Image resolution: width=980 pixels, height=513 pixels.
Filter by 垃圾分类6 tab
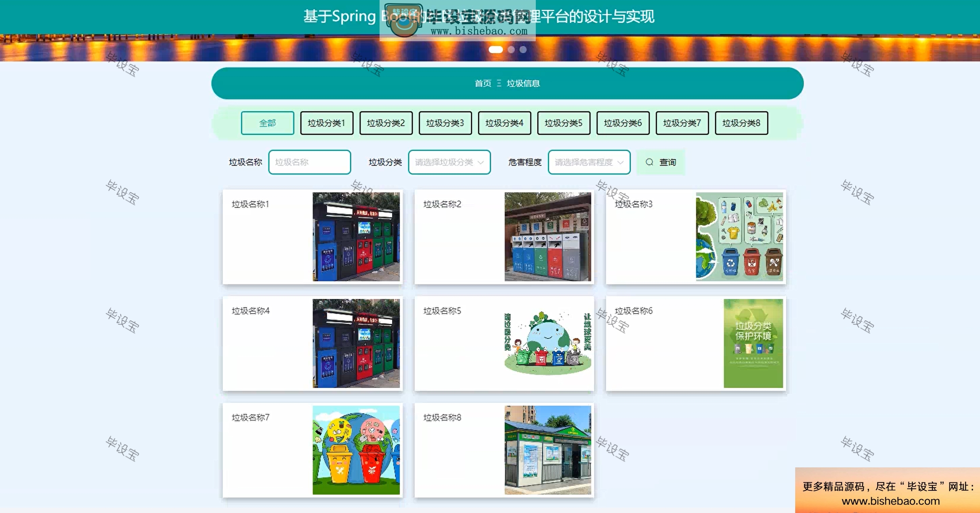pyautogui.click(x=623, y=123)
